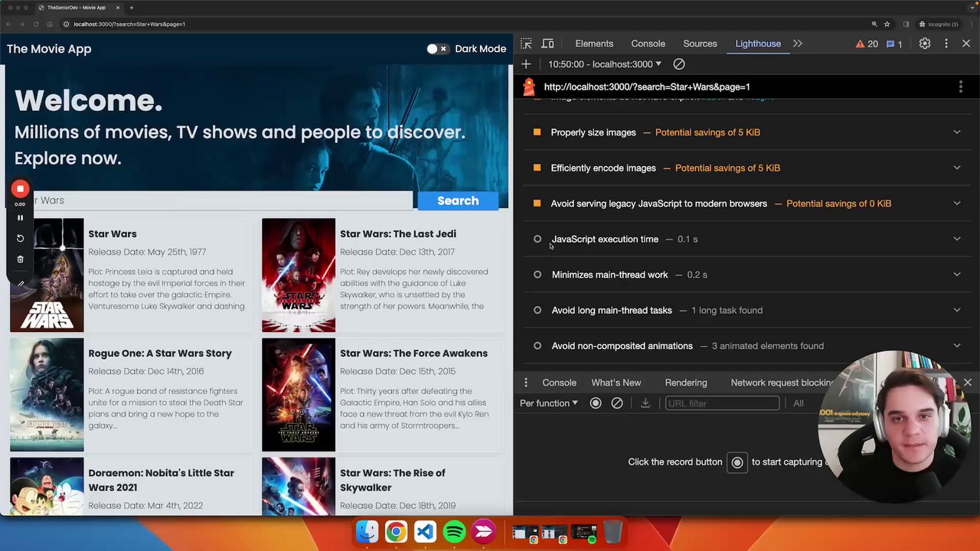Click the more tabs chevron in DevTools

(797, 44)
